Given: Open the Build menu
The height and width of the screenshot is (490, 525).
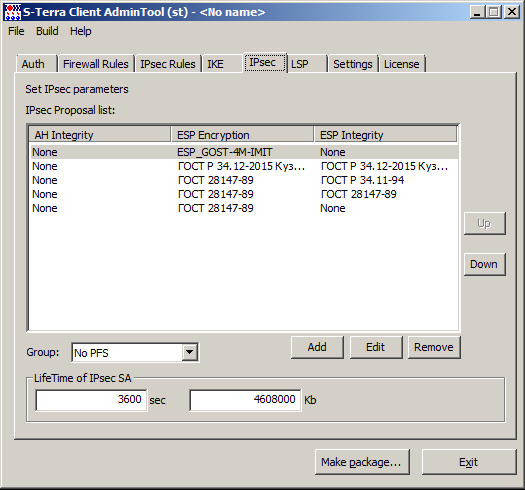Looking at the screenshot, I should coord(47,31).
